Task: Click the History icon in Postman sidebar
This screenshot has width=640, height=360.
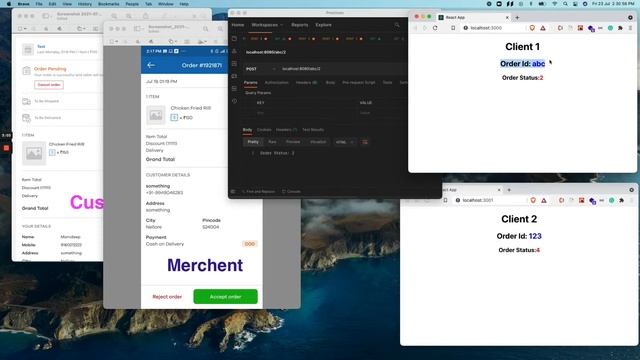Action: pyautogui.click(x=234, y=101)
